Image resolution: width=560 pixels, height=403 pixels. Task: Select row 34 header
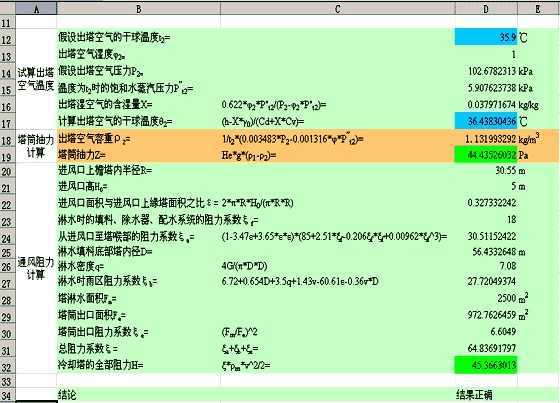7,395
